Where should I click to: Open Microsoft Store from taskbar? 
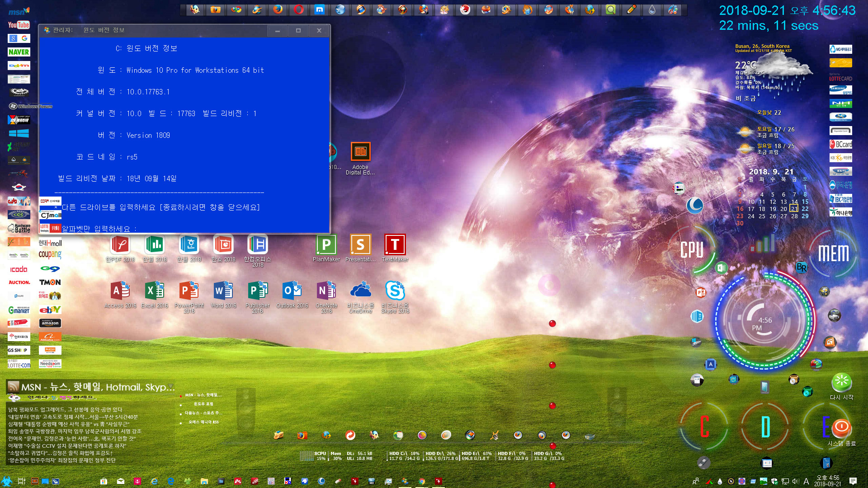[x=104, y=481]
